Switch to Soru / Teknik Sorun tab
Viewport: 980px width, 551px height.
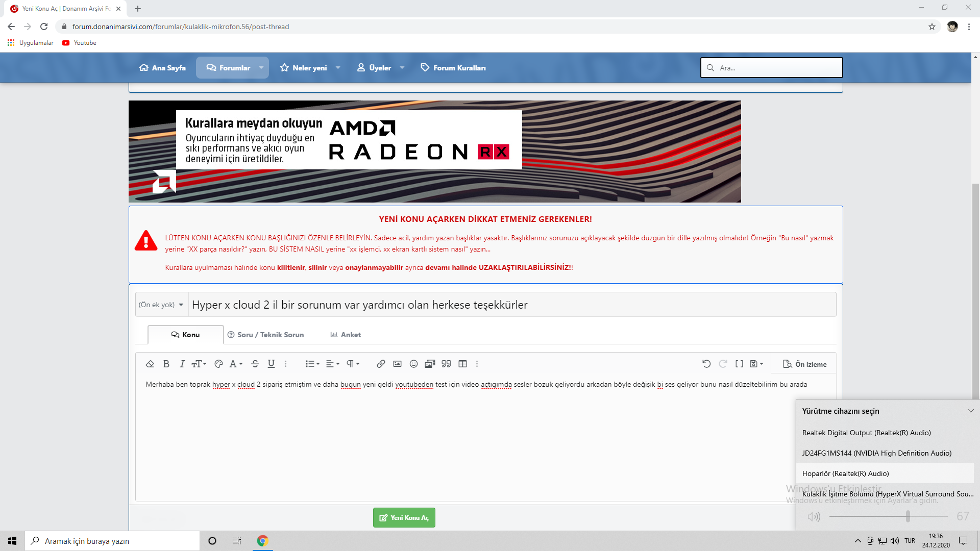click(265, 335)
